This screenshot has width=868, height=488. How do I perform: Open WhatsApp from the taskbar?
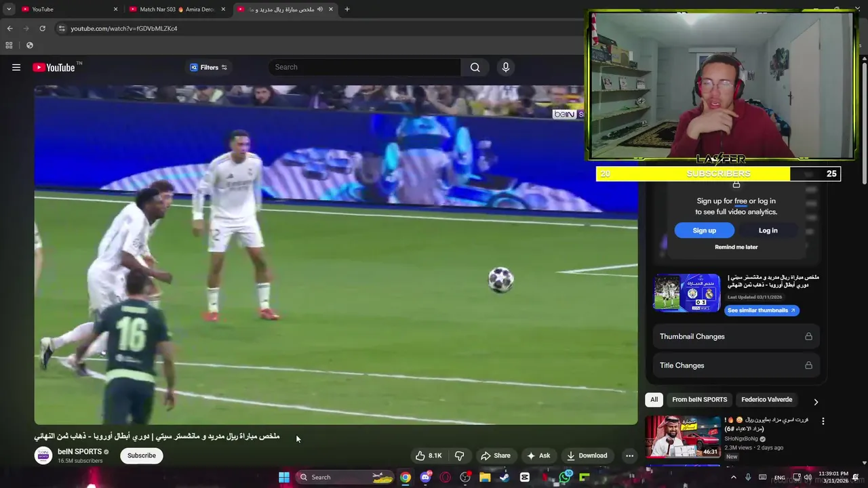pyautogui.click(x=565, y=477)
